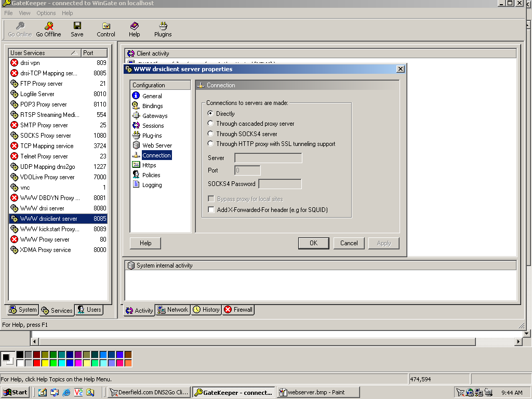Enable Add X-Forwarded-For header checkbox
This screenshot has width=532, height=399.
(x=211, y=210)
